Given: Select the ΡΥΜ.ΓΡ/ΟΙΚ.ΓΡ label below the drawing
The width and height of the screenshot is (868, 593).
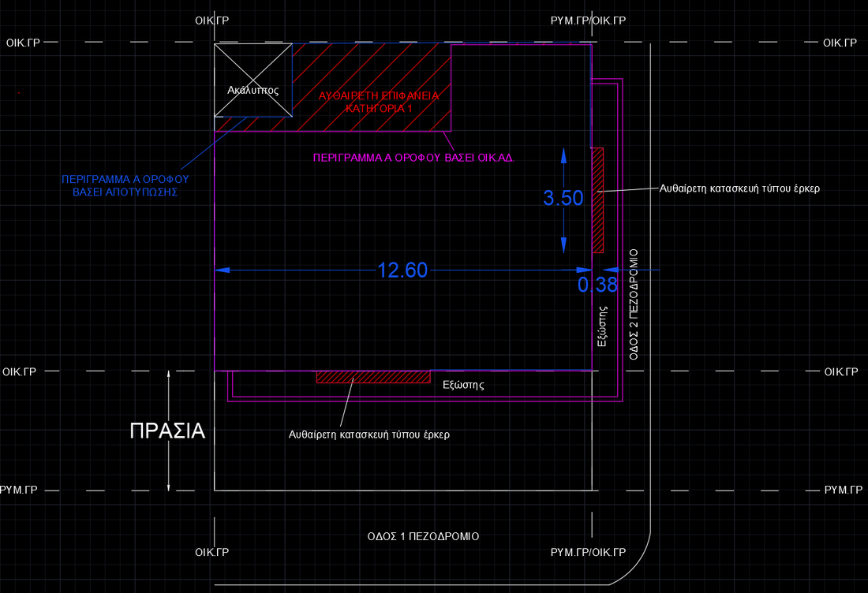Looking at the screenshot, I should coord(588,552).
